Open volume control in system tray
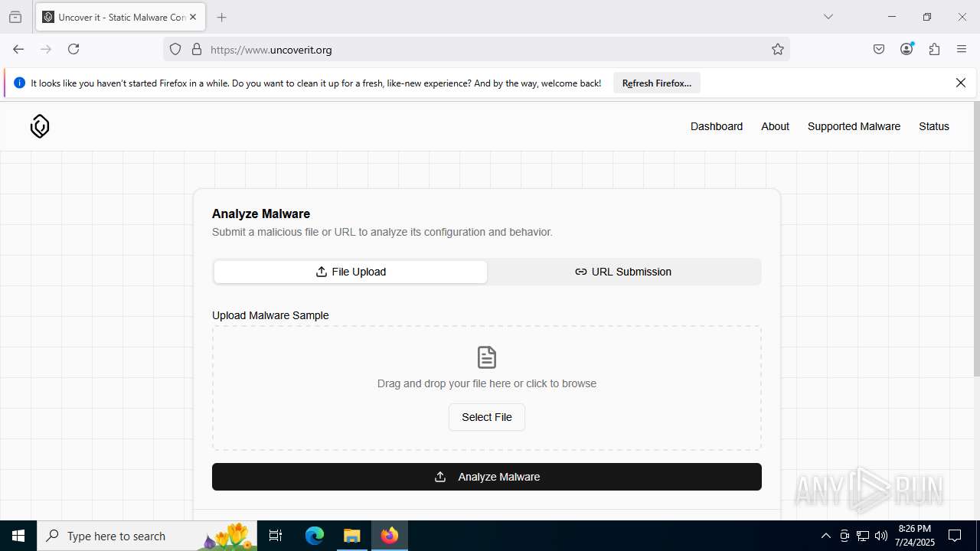The image size is (980, 551). tap(880, 536)
